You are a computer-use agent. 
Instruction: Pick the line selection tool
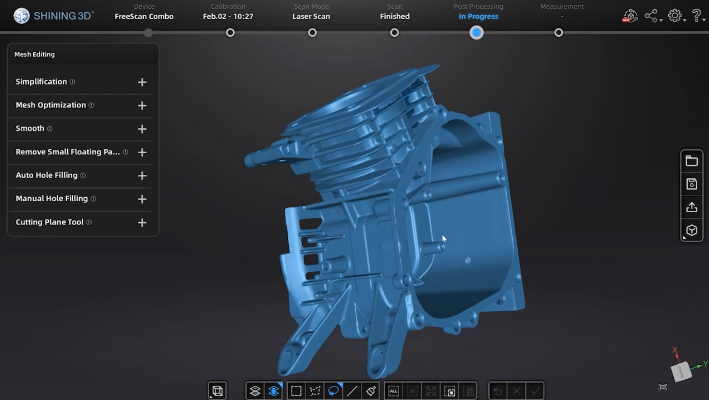pyautogui.click(x=352, y=391)
